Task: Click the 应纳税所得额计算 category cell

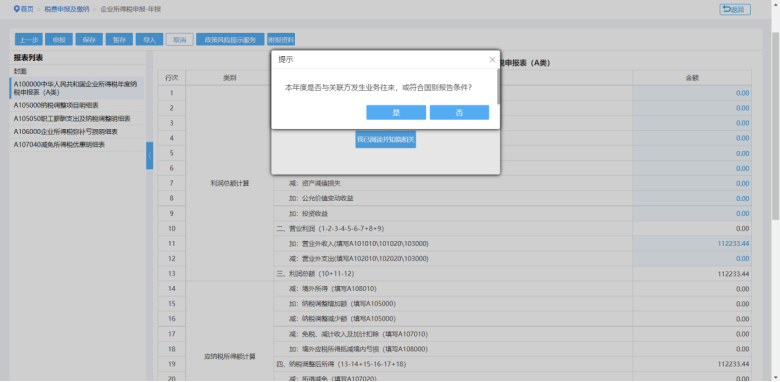Action: [x=229, y=357]
